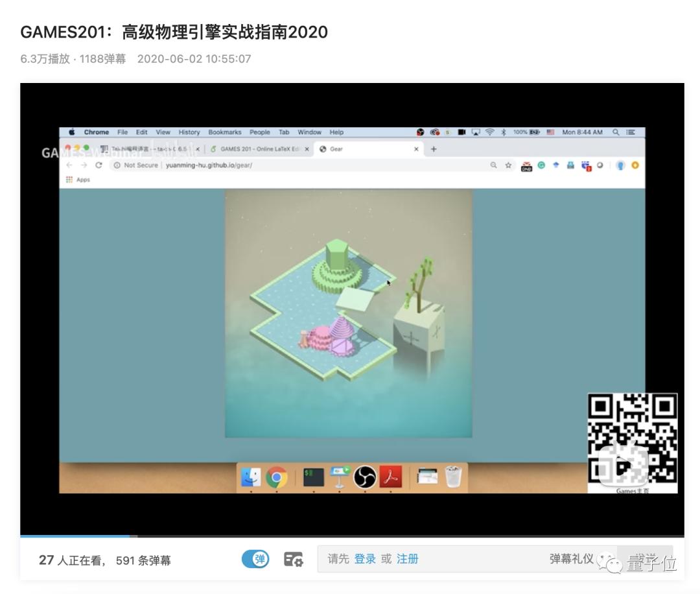This screenshot has width=700, height=594.
Task: Reload the page in Chrome
Action: click(x=99, y=165)
